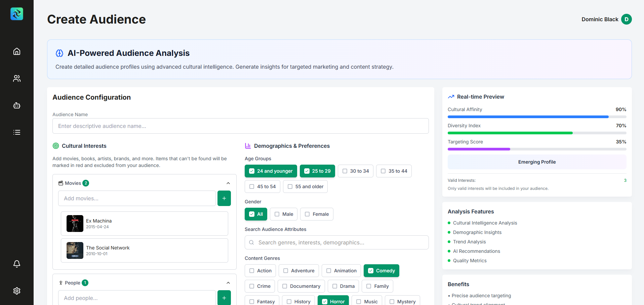This screenshot has width=644, height=305.
Task: Check the 30 to 34 age group
Action: [355, 171]
